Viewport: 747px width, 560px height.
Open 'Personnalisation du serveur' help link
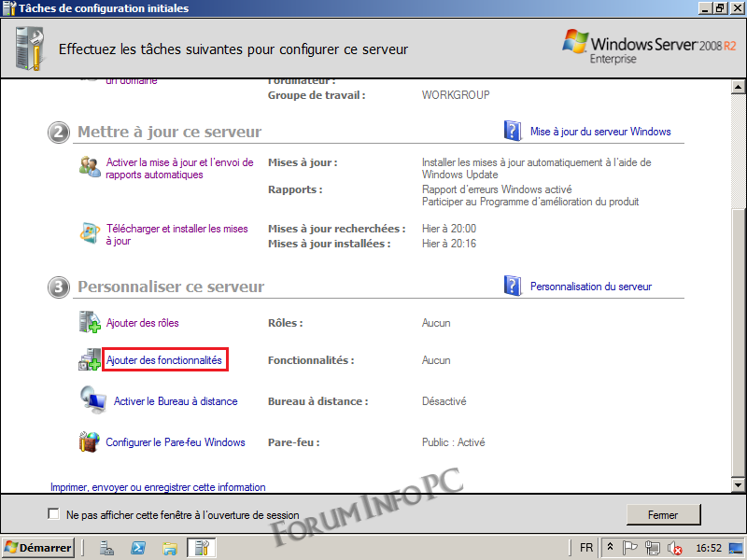pyautogui.click(x=591, y=287)
